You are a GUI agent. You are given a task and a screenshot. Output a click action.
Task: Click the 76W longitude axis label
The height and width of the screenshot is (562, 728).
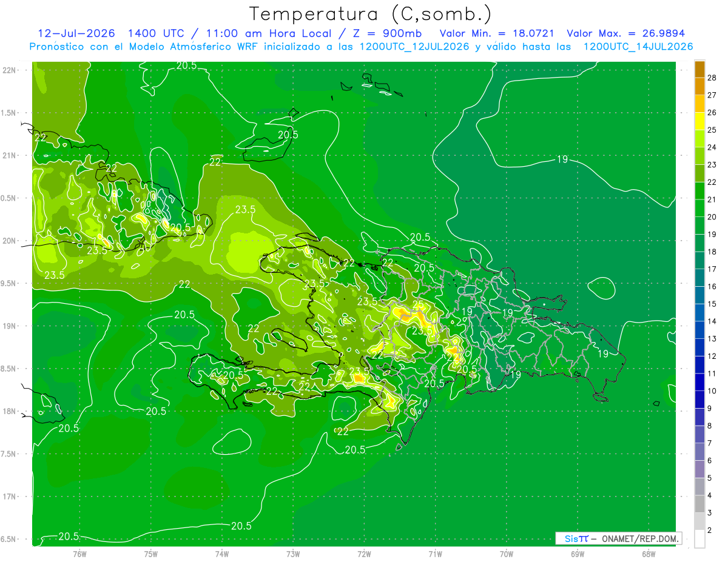[79, 554]
